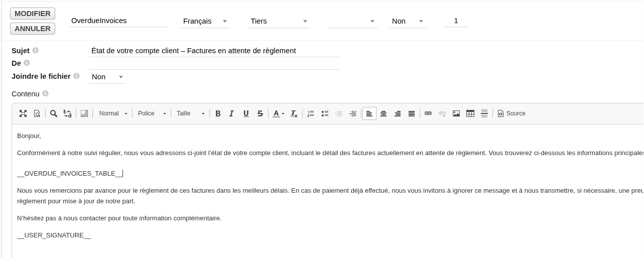
Task: Open the Taille font size dropdown
Action: tap(191, 113)
